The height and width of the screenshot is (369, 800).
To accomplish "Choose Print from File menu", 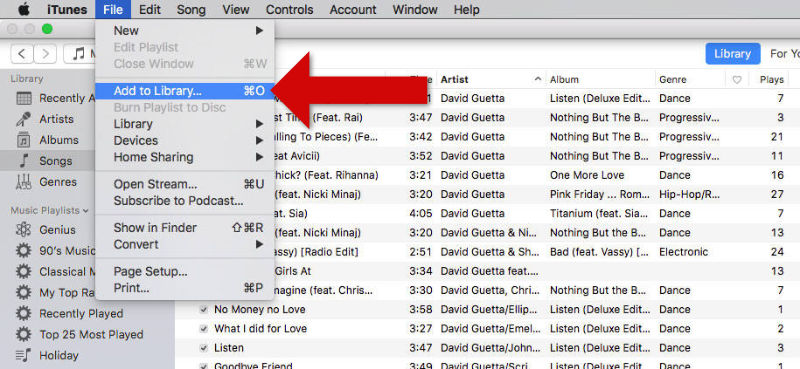I will click(185, 288).
